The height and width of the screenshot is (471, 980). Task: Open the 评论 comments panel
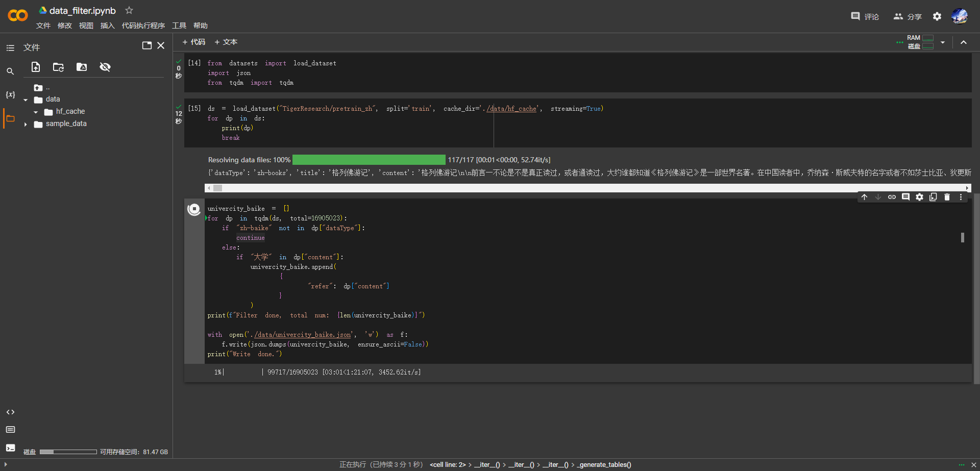865,16
